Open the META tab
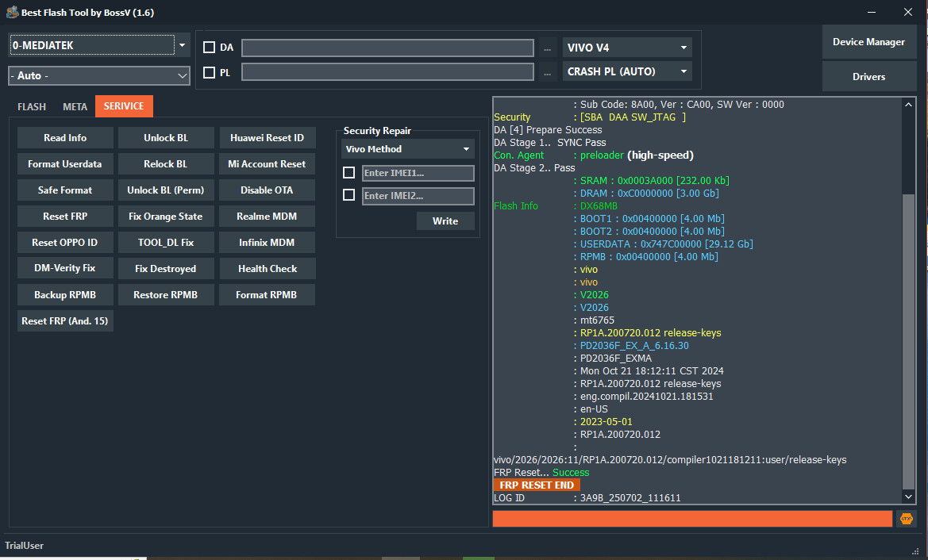This screenshot has width=928, height=560. point(75,106)
